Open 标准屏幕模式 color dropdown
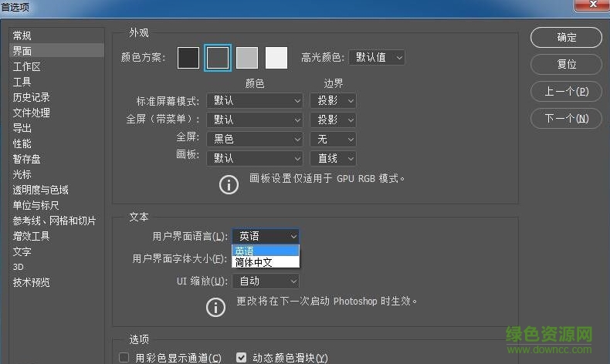Image resolution: width=610 pixels, height=364 pixels. [255, 100]
